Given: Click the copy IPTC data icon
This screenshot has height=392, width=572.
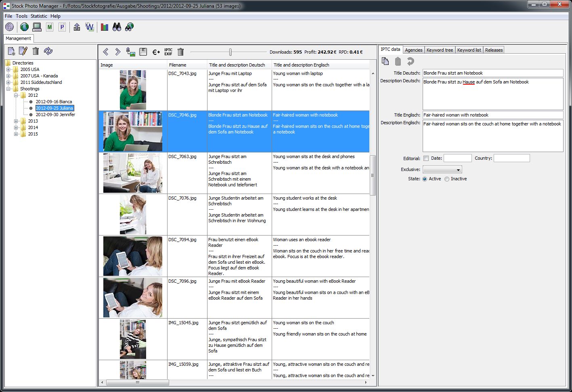Looking at the screenshot, I should [x=386, y=61].
